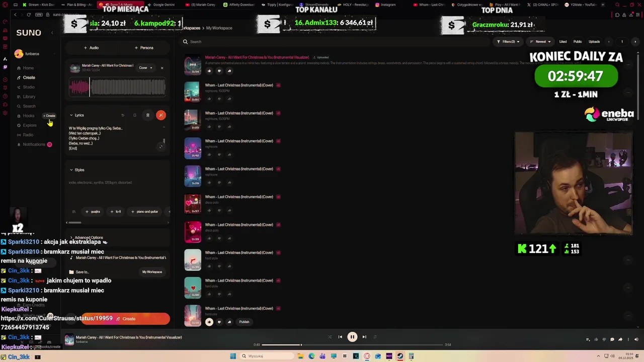Viewport: 644px width, 362px height.
Task: Open Radio in the sidebar
Action: click(25, 135)
